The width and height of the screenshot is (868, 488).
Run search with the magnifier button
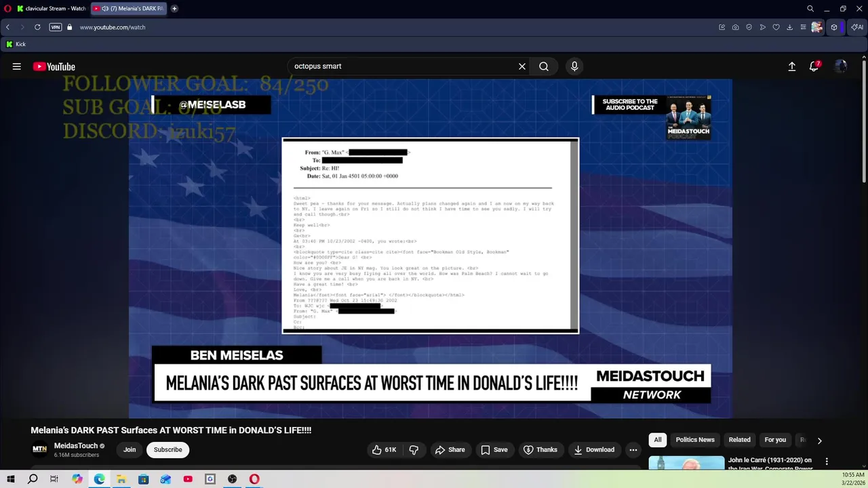[x=544, y=66]
